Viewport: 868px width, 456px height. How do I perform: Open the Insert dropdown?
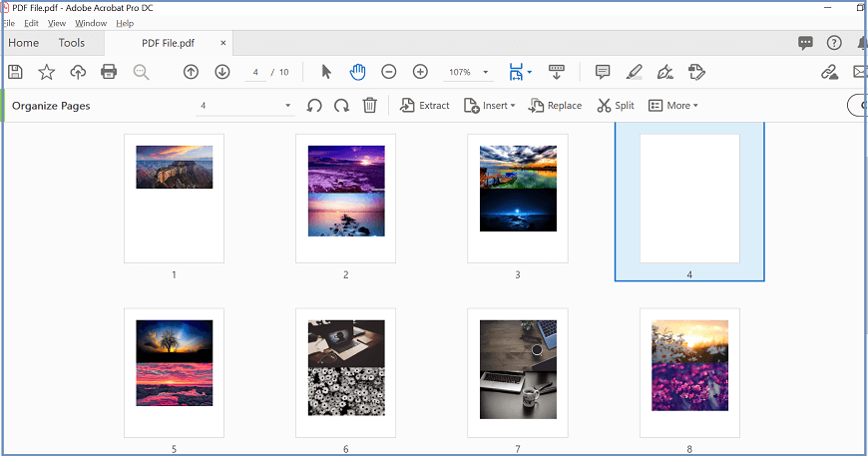tap(489, 105)
